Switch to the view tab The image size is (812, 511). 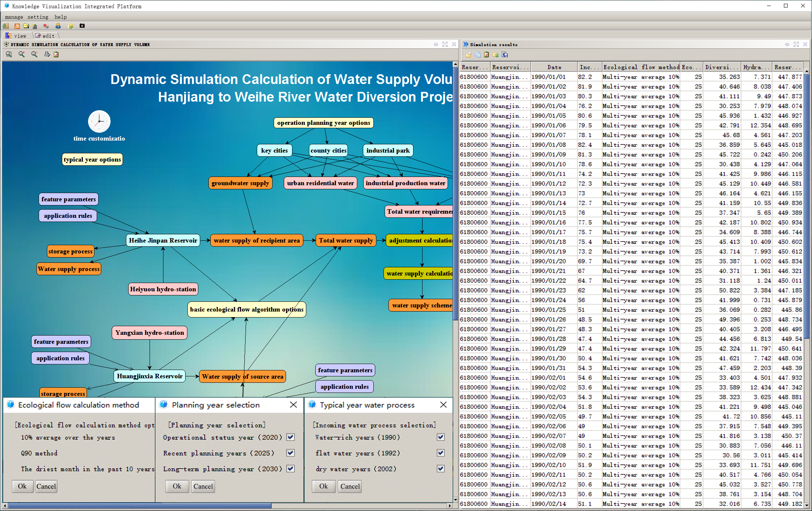(x=17, y=36)
